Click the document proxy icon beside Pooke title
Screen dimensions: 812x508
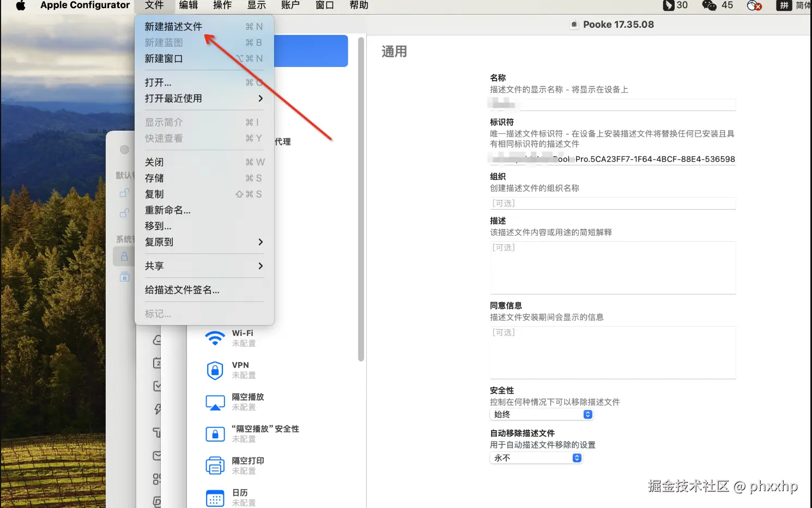[574, 25]
